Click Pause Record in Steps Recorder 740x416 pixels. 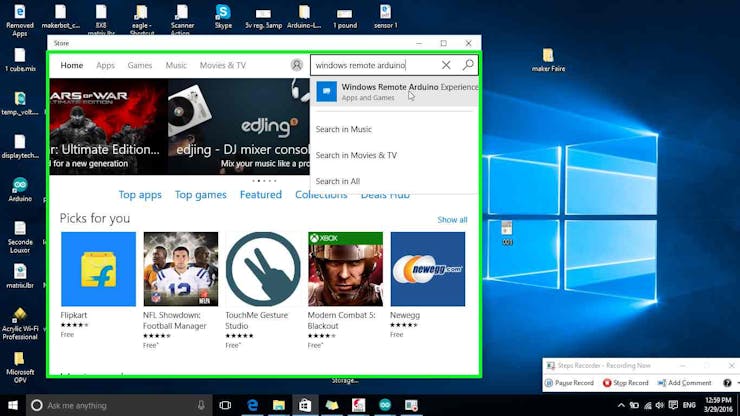(569, 382)
